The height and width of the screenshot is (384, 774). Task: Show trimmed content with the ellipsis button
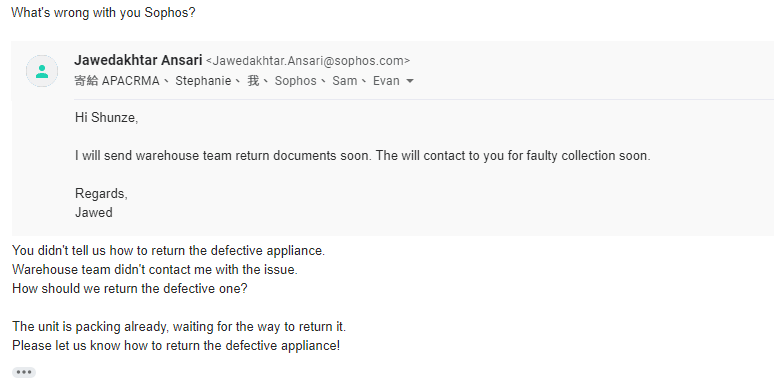(24, 372)
